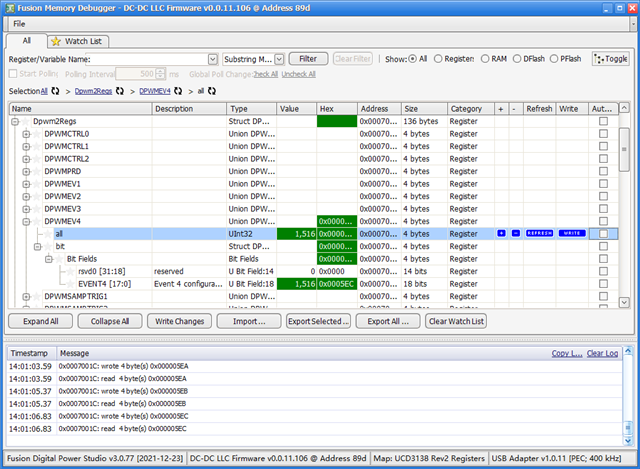Click the polling interval up/down stepper

(161, 74)
